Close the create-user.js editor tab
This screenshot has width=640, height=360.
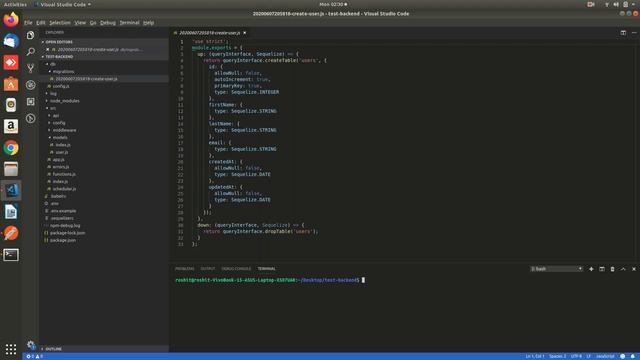coord(244,33)
